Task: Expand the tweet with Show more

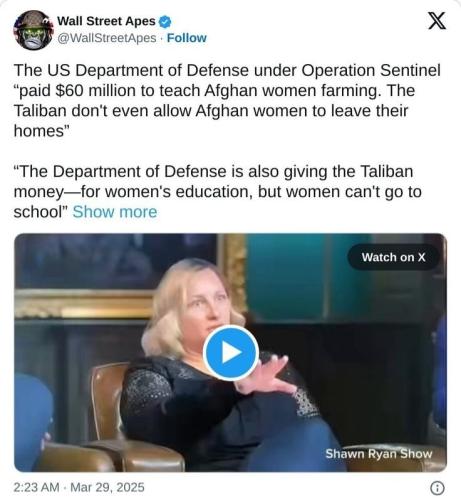Action: point(115,212)
